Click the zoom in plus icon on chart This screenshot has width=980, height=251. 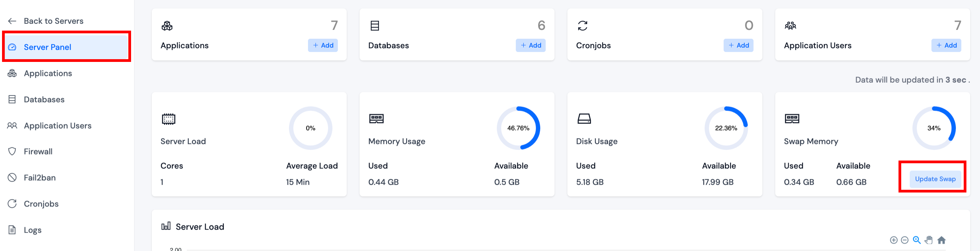pos(893,240)
